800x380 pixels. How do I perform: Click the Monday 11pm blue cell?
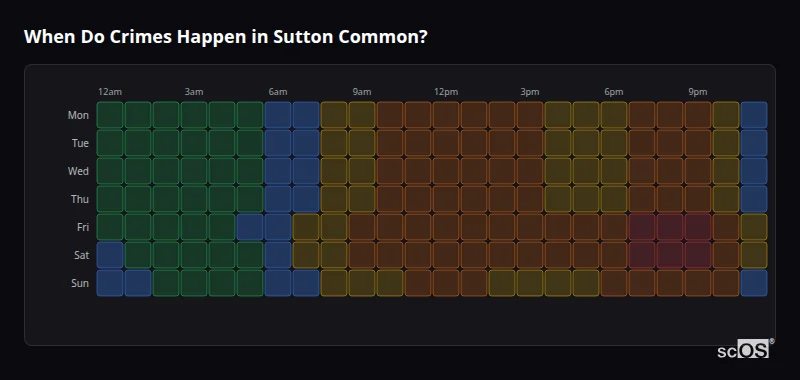(754, 115)
